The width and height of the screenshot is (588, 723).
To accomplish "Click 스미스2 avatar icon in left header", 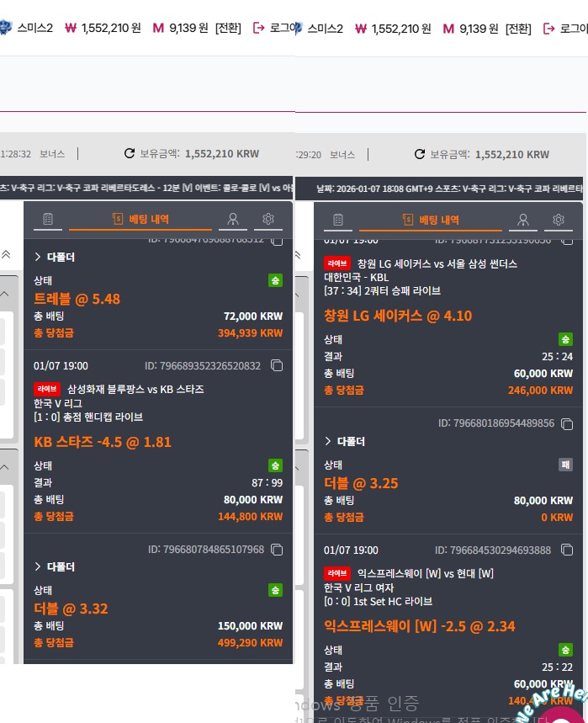I will 5,27.
